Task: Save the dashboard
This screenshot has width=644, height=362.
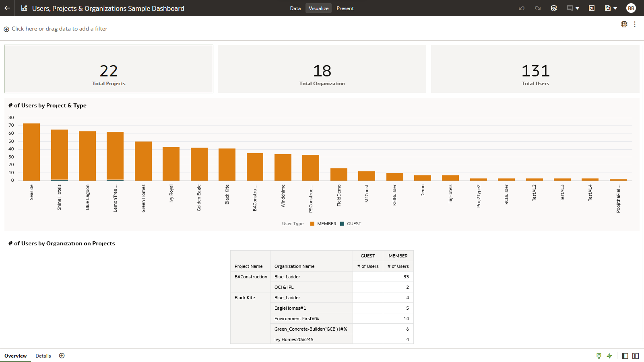Action: click(x=607, y=8)
